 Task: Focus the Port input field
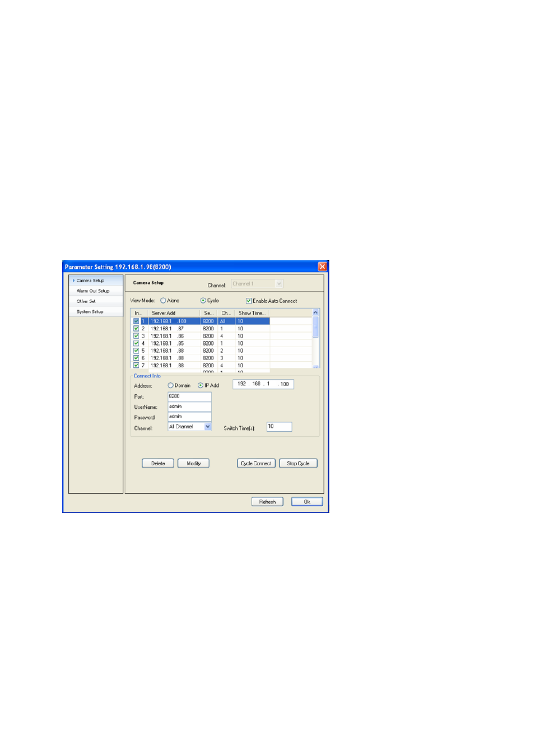coord(189,396)
